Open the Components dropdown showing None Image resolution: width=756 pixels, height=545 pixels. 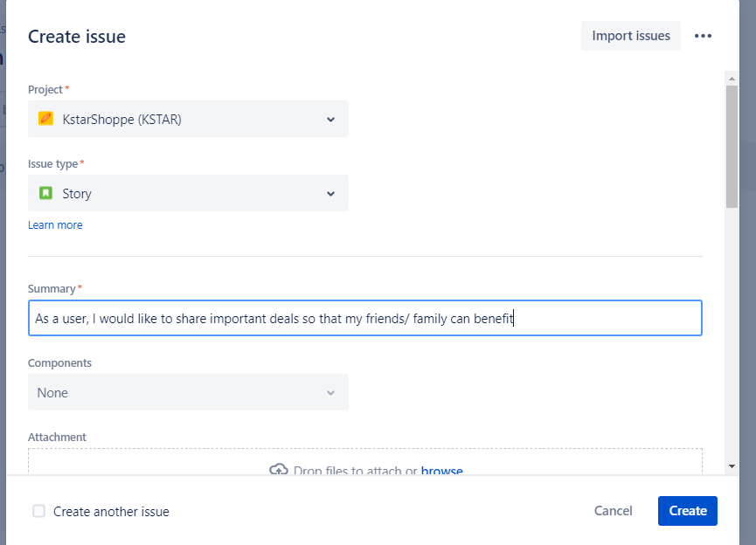(x=188, y=392)
